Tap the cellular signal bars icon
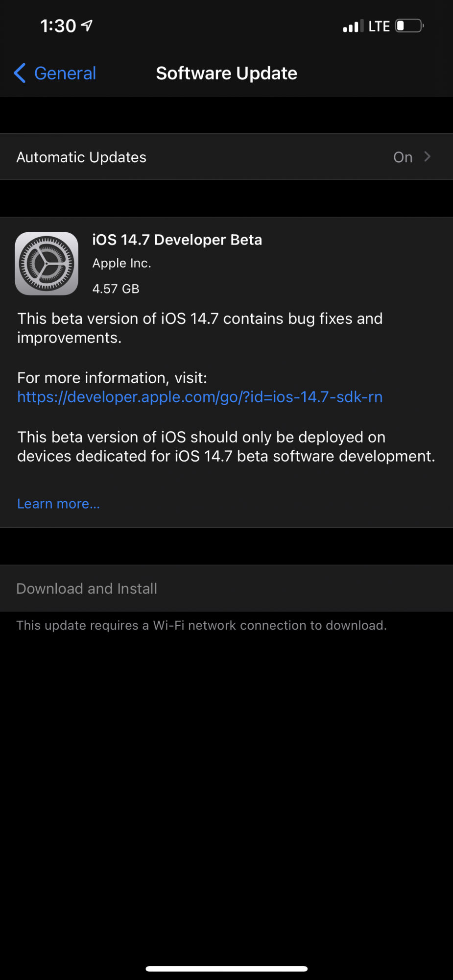 pyautogui.click(x=353, y=26)
